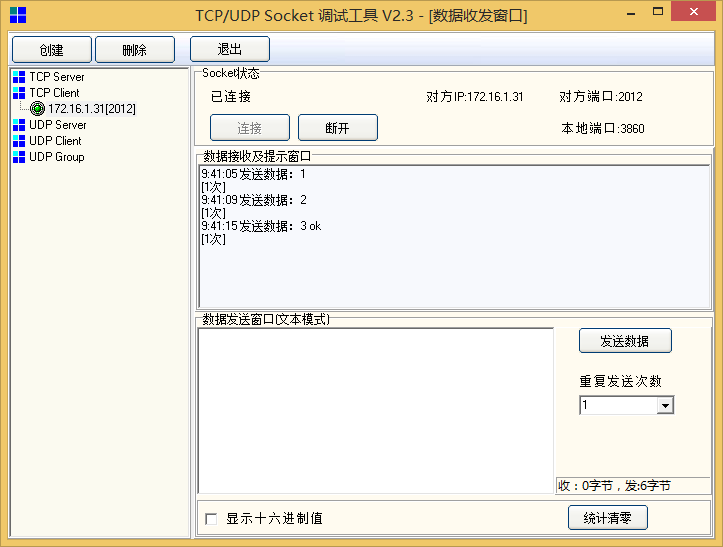This screenshot has height=547, width=723.
Task: Click the 退出 button
Action: coord(230,49)
